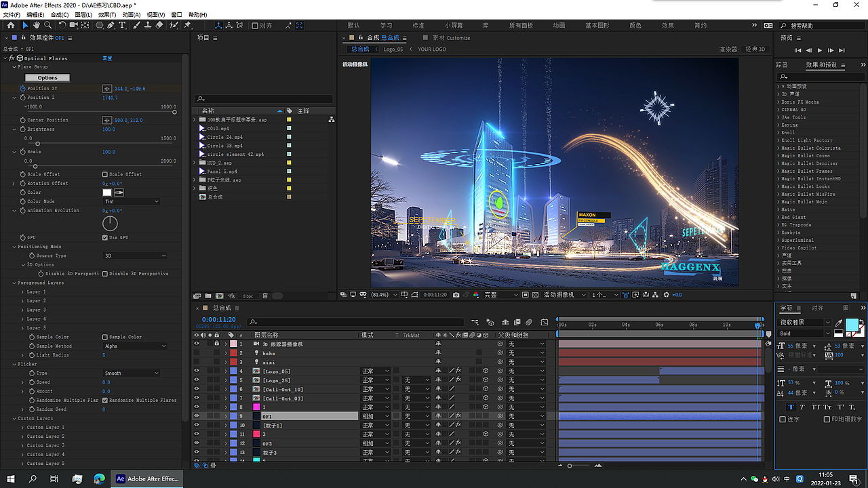Open the 效果(T) menu
Image resolution: width=868 pixels, height=488 pixels.
(x=106, y=14)
